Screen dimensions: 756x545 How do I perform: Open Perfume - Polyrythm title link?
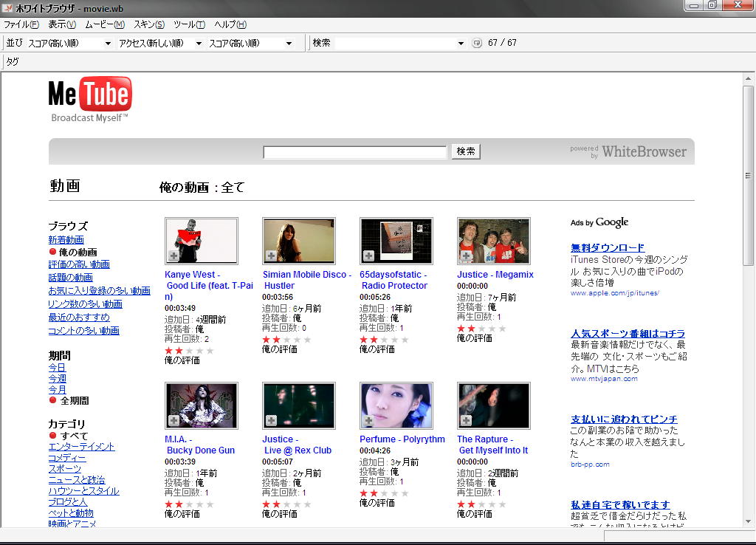point(402,439)
